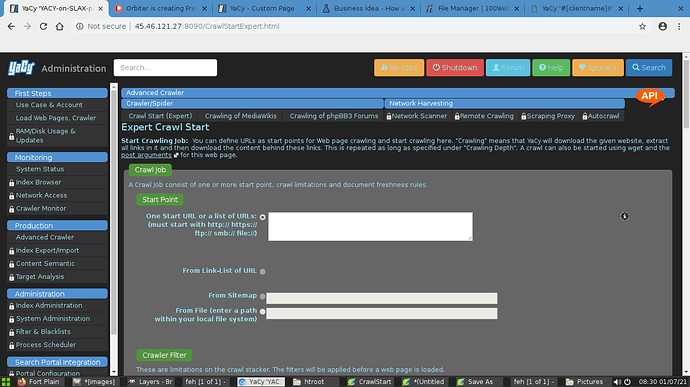Screen dimensions: 690x387
Task: Switch to Pictures taskbar window
Action: coord(584,382)
